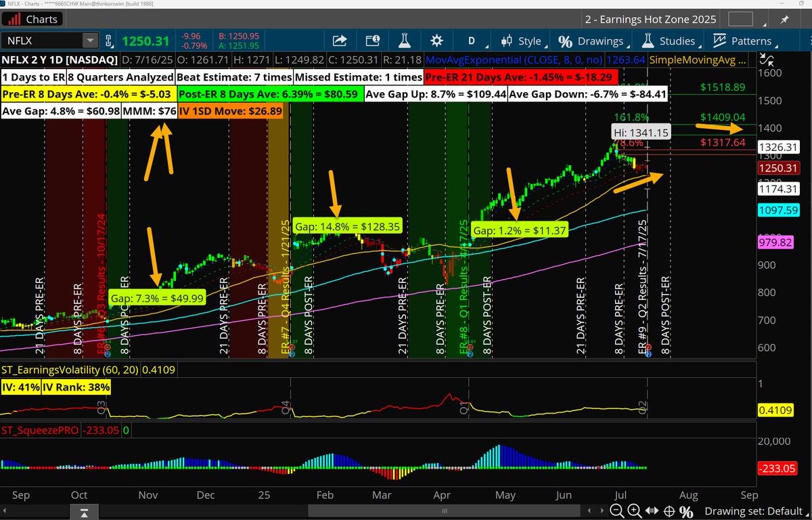812x520 pixels.
Task: Click the crosshair pan icon
Action: click(669, 511)
